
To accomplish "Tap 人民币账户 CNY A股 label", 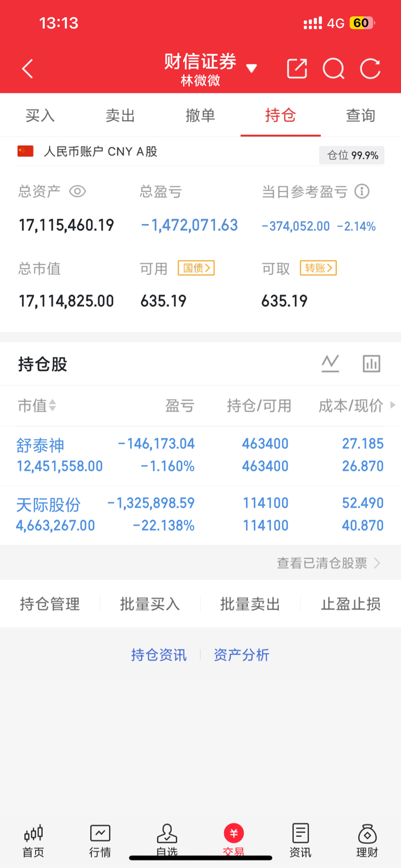I will tap(100, 151).
